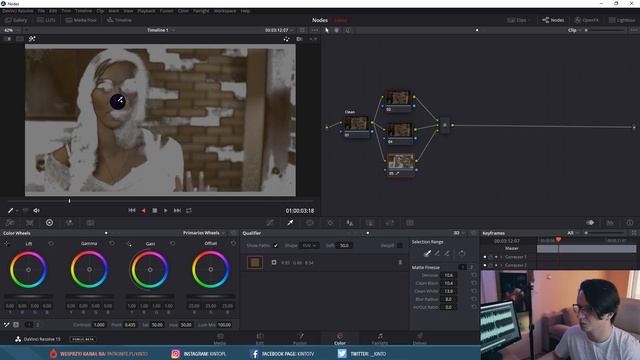
Task: Open the qualifier Shape dropdown
Action: click(309, 246)
